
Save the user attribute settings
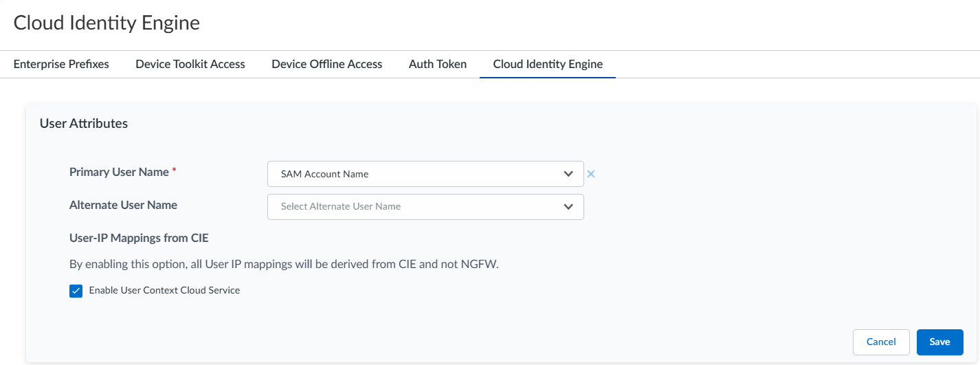pos(939,342)
